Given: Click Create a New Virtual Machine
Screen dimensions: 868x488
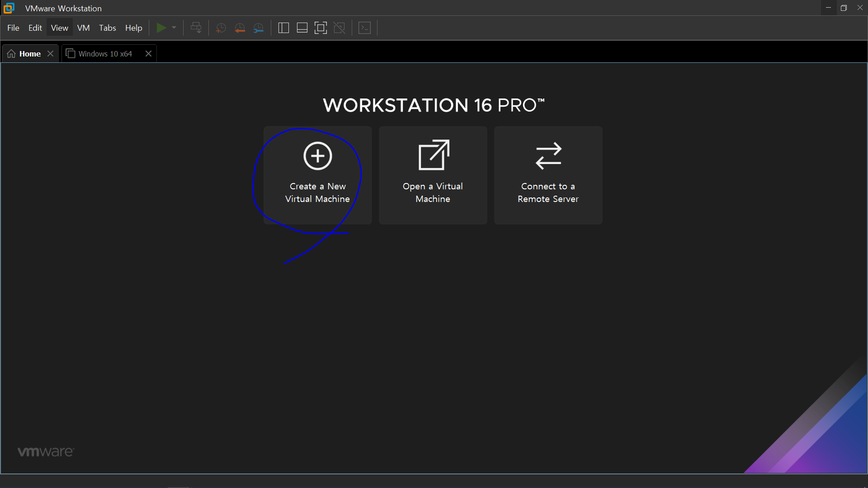Looking at the screenshot, I should (317, 175).
